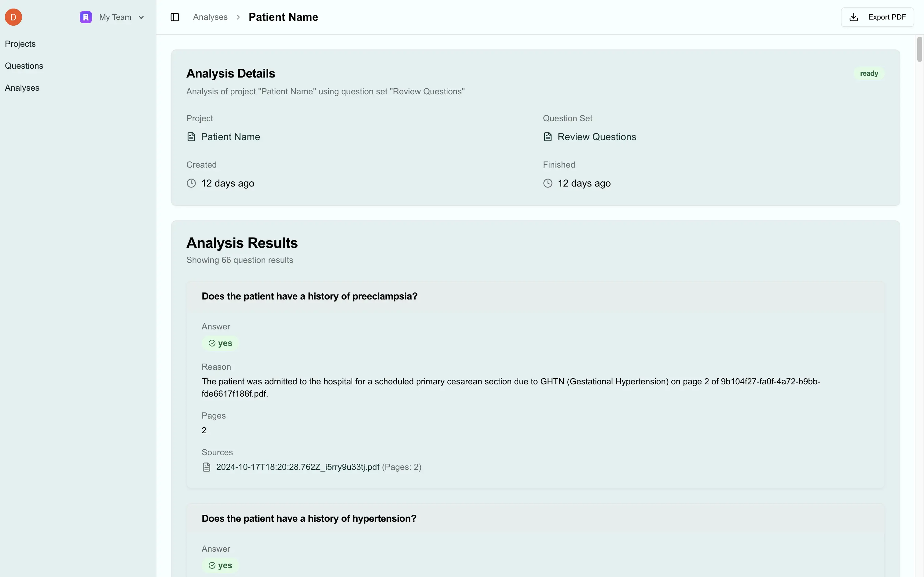Click the checkmark icon in the first yes badge
Screen dimensions: 924x577
tap(212, 343)
